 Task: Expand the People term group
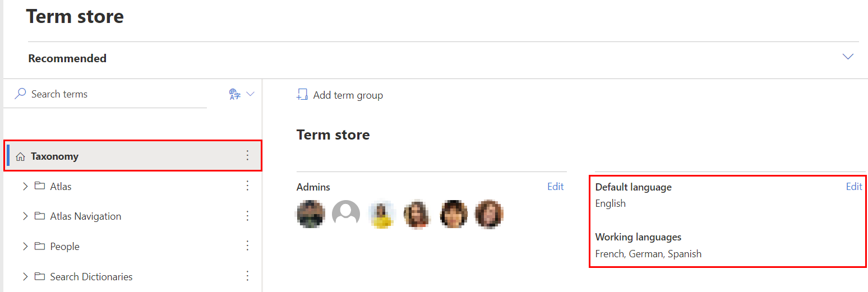[x=25, y=246]
